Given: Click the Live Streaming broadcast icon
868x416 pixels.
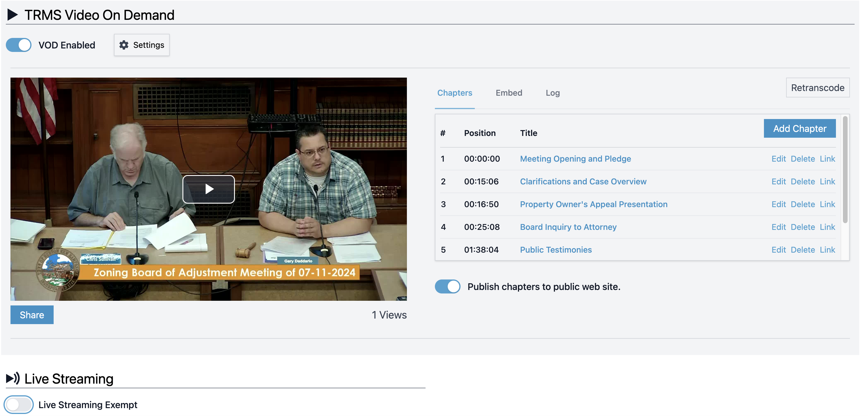Looking at the screenshot, I should point(13,378).
